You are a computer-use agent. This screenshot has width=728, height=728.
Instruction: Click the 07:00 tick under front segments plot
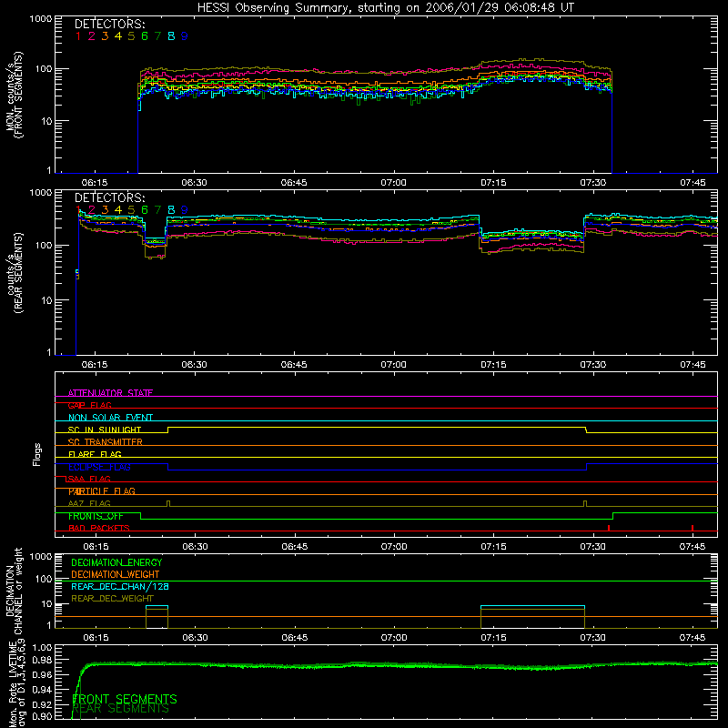pyautogui.click(x=394, y=183)
